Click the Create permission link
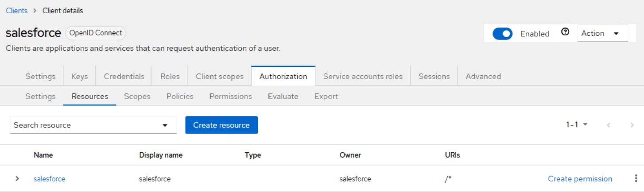 [x=580, y=179]
